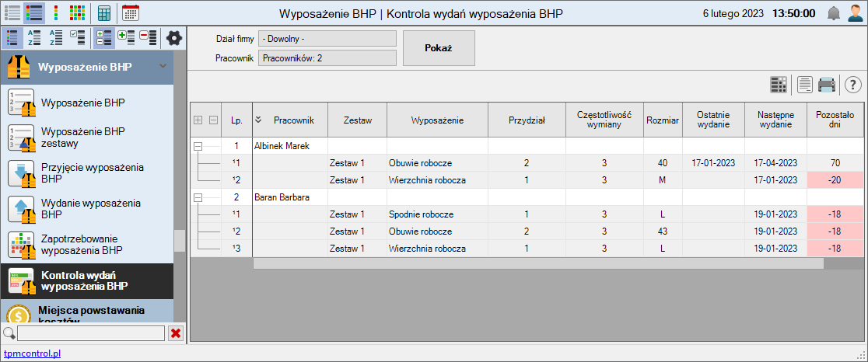The width and height of the screenshot is (868, 362).
Task: Expand all menu groups with the green plus icon
Action: point(127,37)
